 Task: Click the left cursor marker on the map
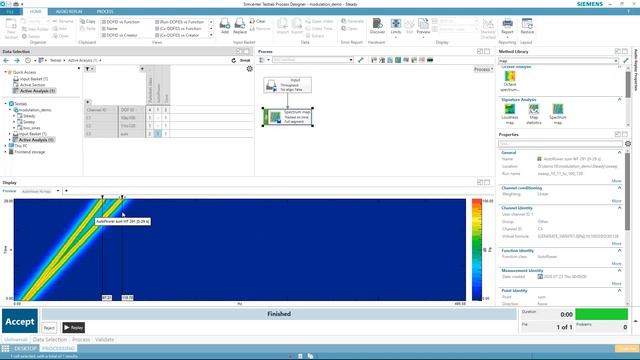pos(102,198)
